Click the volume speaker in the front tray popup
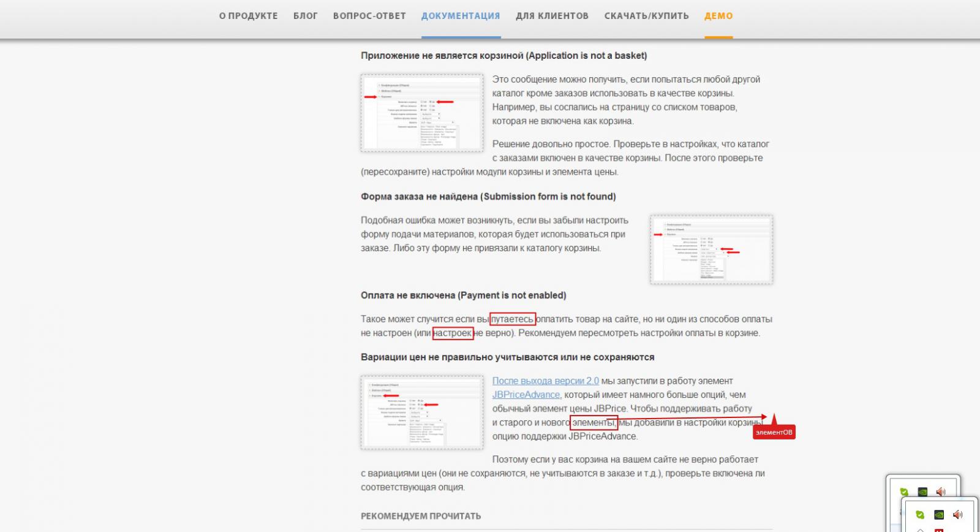 [957, 515]
